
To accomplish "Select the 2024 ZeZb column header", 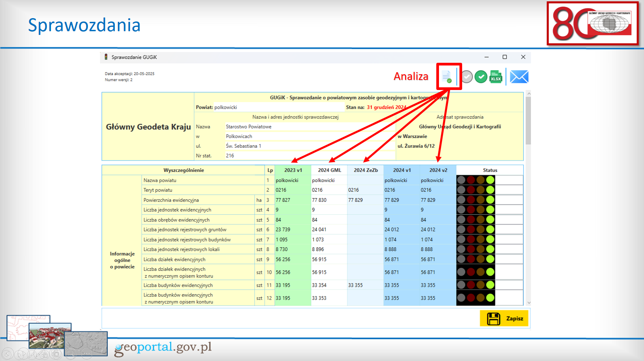I will point(365,170).
